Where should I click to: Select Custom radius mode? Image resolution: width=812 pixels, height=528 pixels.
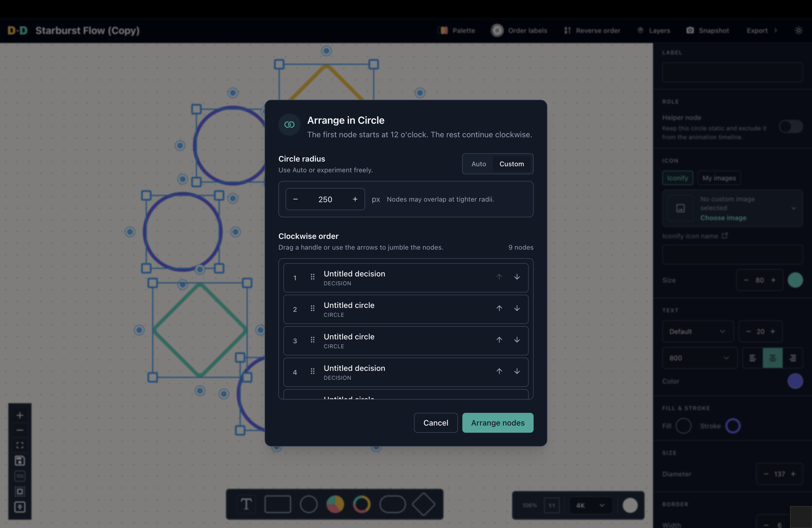click(512, 164)
